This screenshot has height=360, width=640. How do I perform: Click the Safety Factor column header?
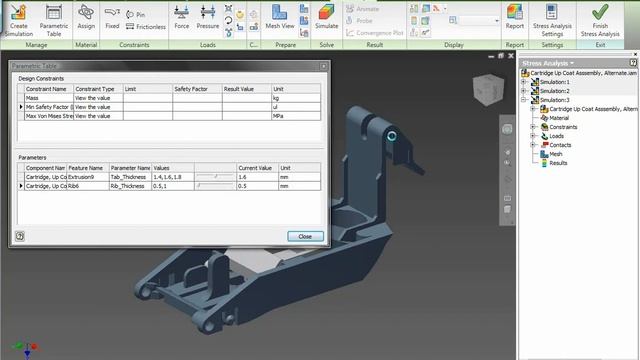click(x=197, y=89)
